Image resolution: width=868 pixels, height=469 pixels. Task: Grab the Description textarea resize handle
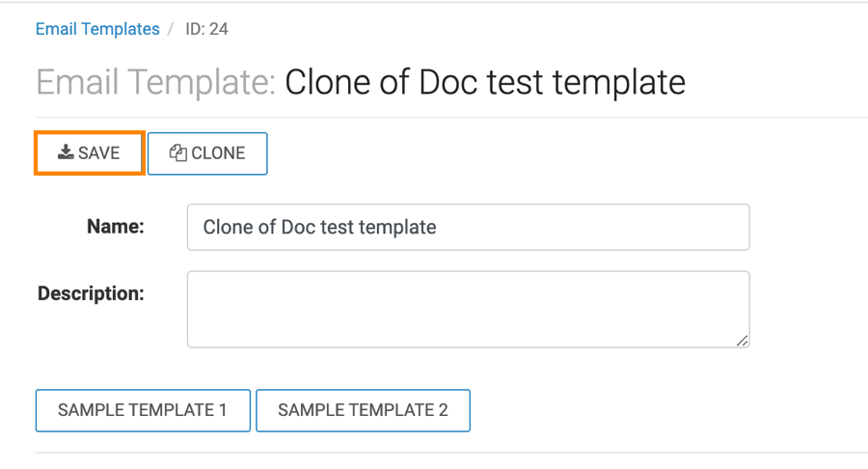pyautogui.click(x=742, y=340)
